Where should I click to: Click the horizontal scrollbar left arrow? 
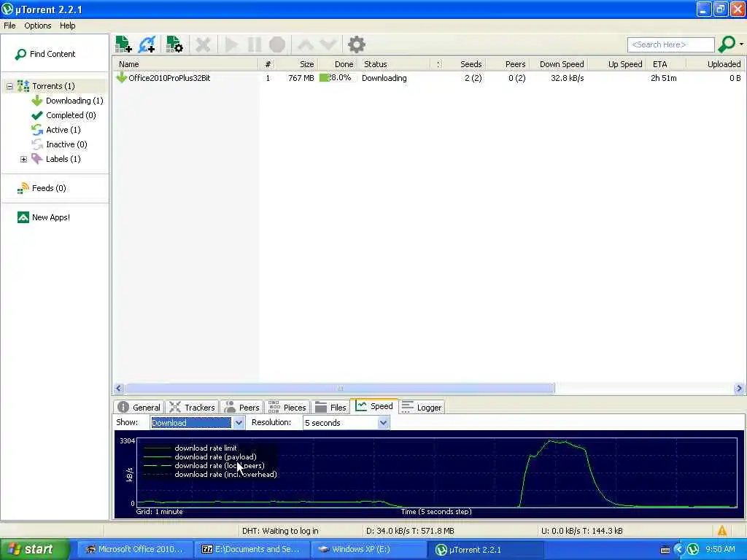[x=119, y=389]
